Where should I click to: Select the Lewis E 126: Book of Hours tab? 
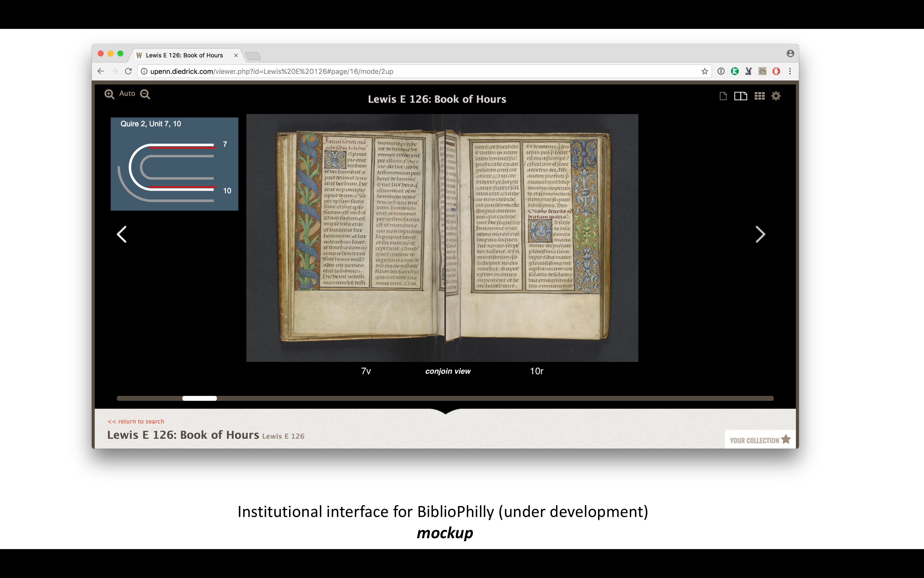point(184,56)
